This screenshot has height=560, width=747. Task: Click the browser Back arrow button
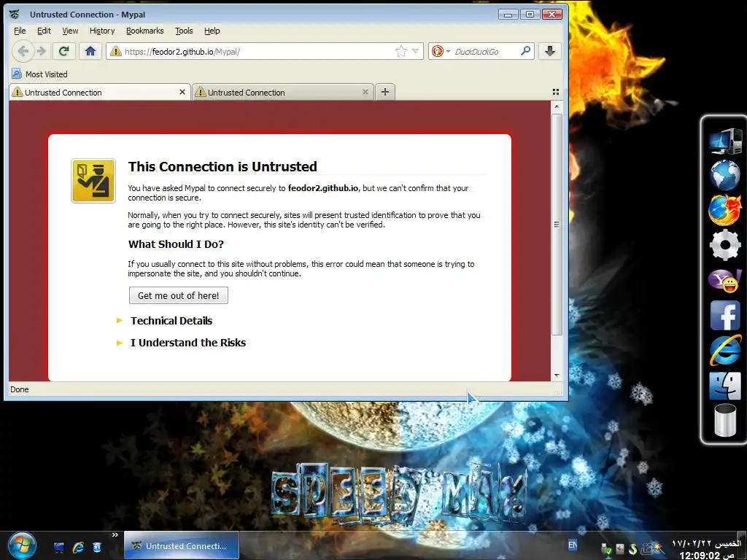[x=23, y=51]
